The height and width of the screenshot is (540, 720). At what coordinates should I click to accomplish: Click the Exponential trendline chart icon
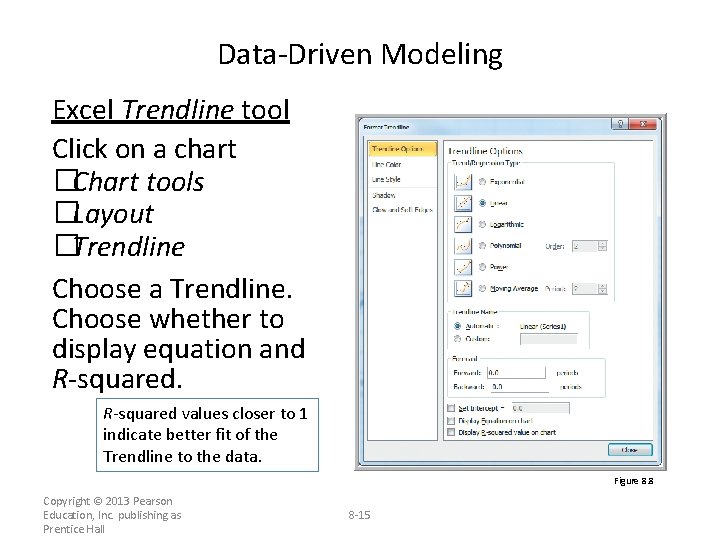tap(463, 181)
